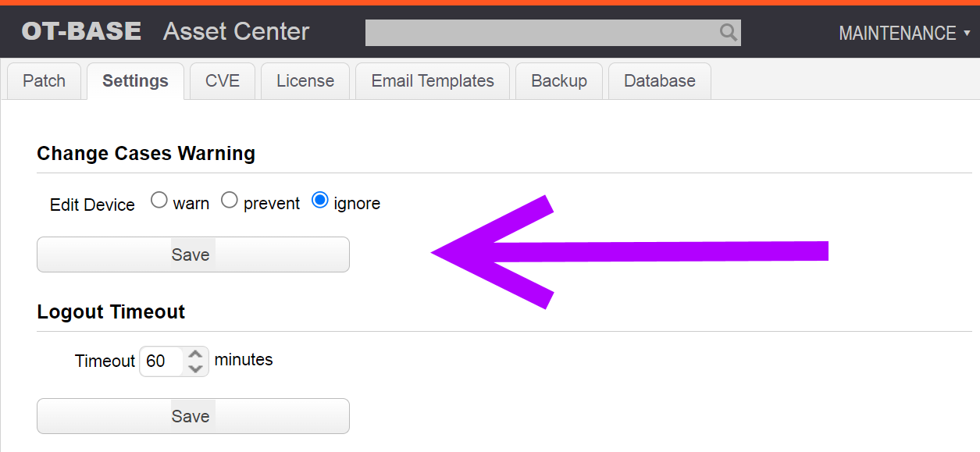Select the warn radio button
The height and width of the screenshot is (452, 980).
pyautogui.click(x=159, y=201)
